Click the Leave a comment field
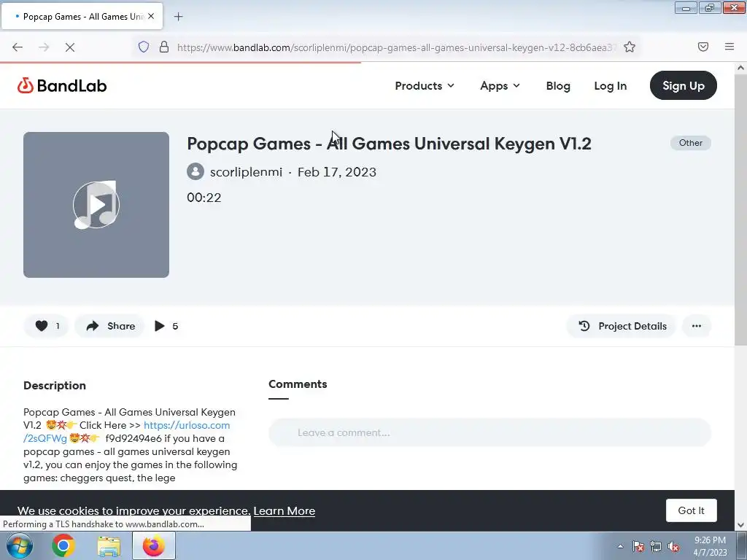This screenshot has width=747, height=560. [x=489, y=432]
